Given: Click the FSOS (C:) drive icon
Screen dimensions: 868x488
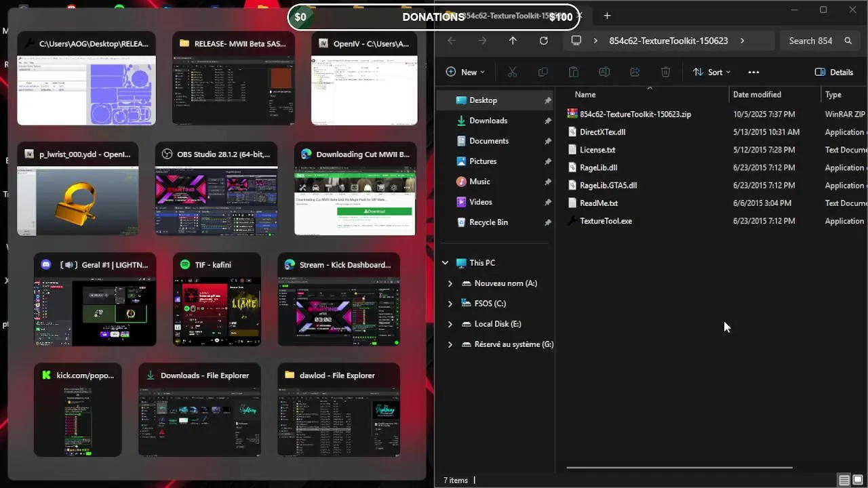Looking at the screenshot, I should tap(466, 304).
